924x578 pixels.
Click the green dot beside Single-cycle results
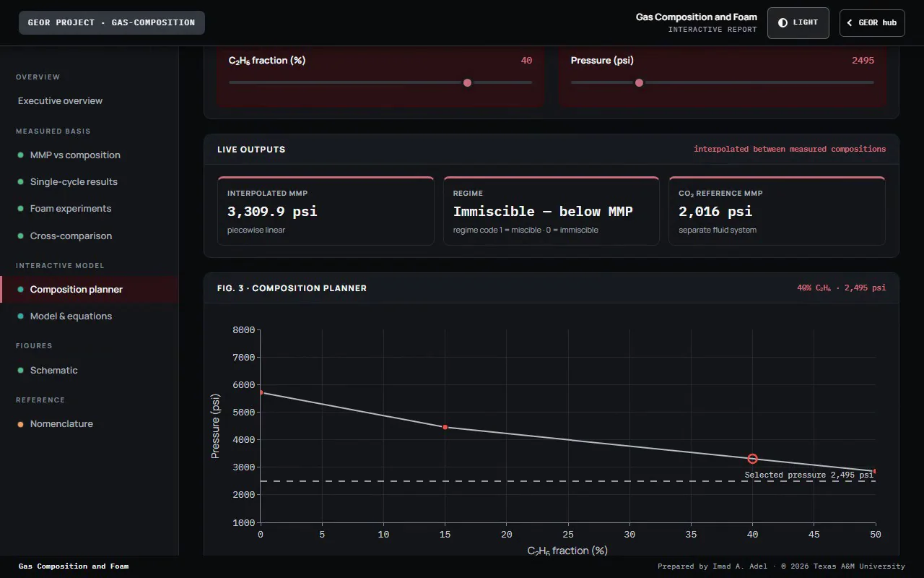click(21, 181)
